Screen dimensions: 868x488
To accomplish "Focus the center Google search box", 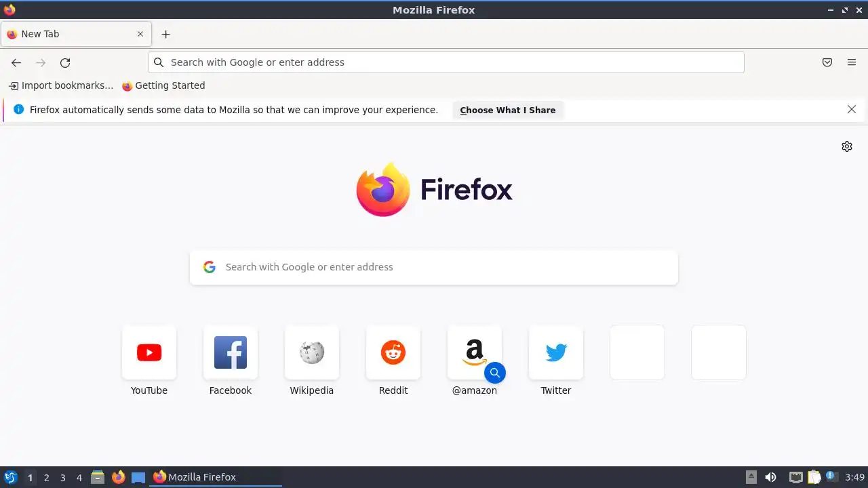I will click(434, 267).
